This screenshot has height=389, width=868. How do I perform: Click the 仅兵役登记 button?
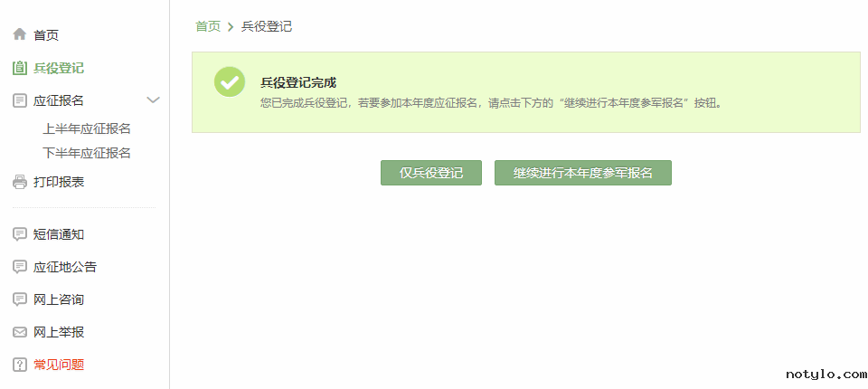coord(431,173)
